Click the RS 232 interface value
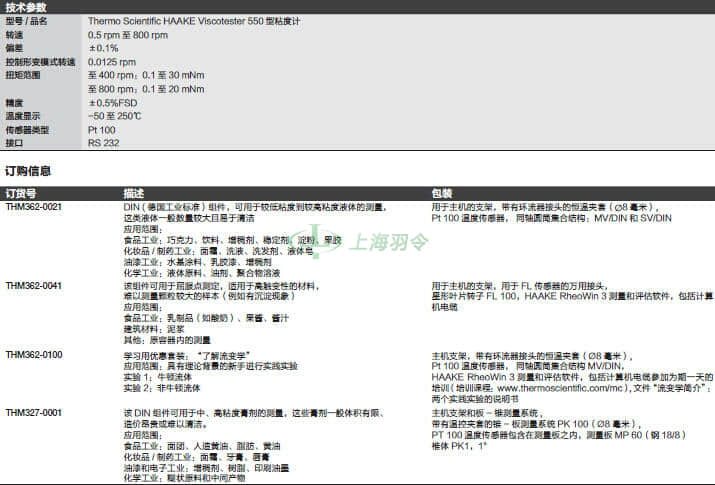 (x=104, y=143)
